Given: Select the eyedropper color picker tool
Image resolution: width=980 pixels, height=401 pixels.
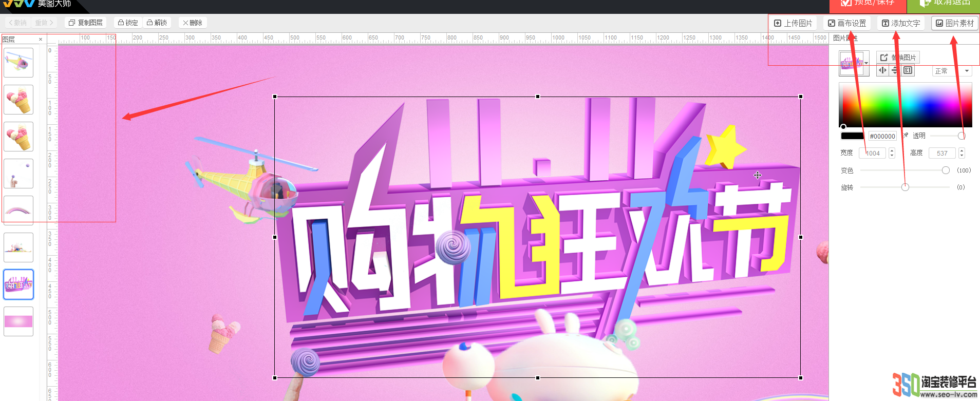Looking at the screenshot, I should [x=905, y=136].
